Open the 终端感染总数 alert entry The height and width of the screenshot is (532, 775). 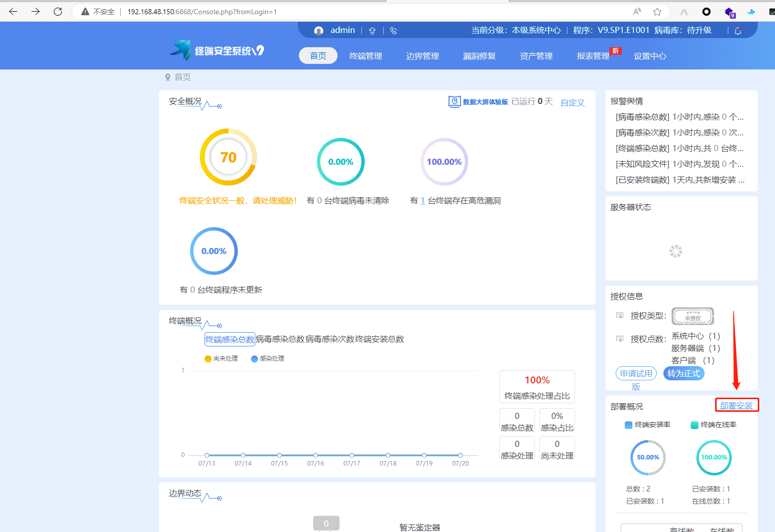pyautogui.click(x=680, y=149)
